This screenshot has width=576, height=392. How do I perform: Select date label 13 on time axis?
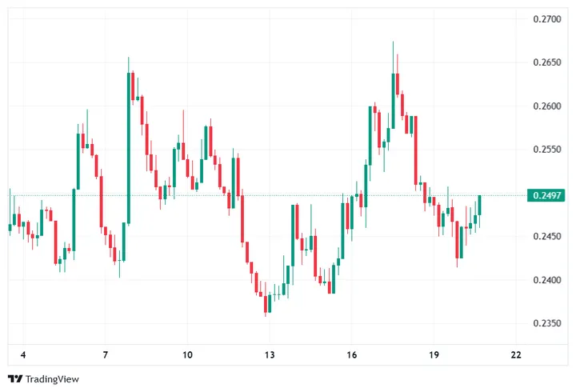(270, 354)
